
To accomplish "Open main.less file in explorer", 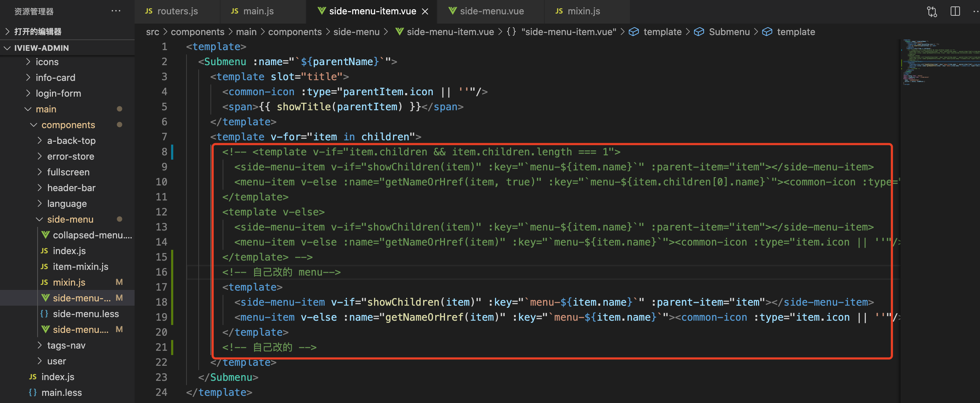I will pos(61,392).
